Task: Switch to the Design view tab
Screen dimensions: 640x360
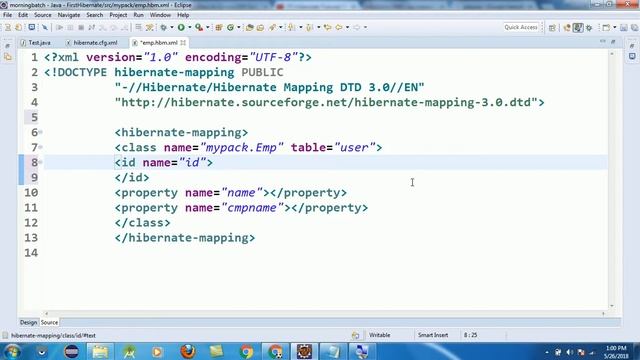Action: [x=29, y=322]
